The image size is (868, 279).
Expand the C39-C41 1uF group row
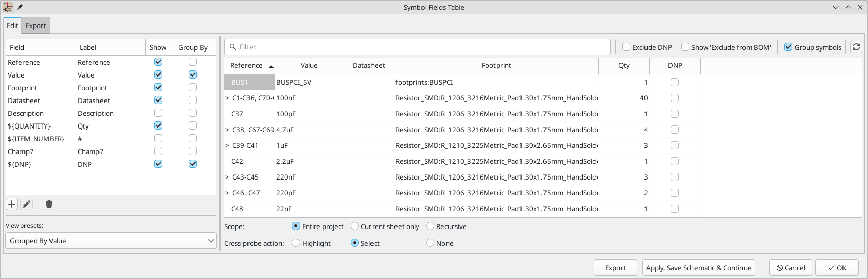point(227,145)
